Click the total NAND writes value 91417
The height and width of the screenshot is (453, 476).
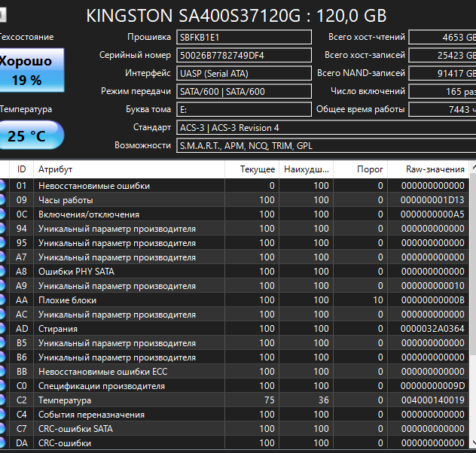[x=442, y=74]
